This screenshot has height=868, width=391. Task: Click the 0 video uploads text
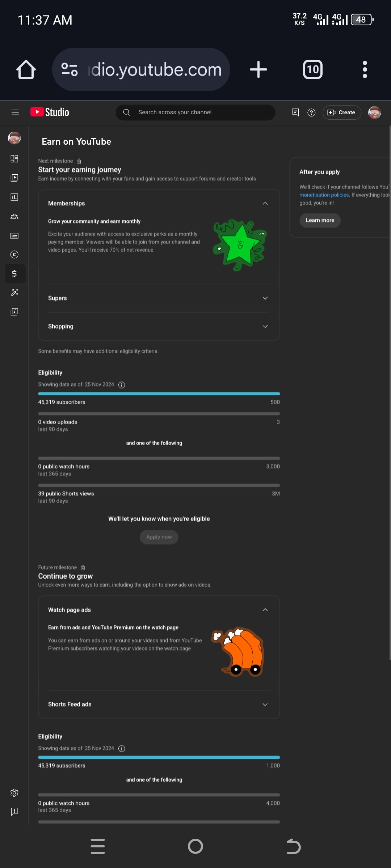tap(58, 422)
